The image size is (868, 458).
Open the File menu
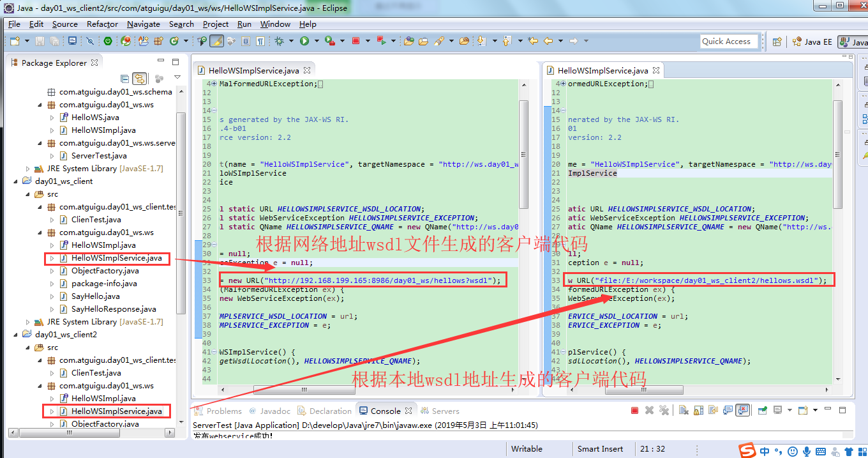14,24
